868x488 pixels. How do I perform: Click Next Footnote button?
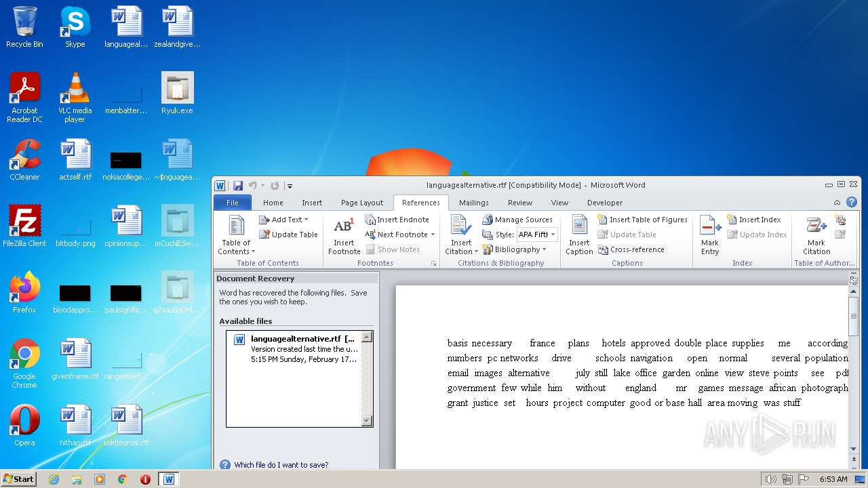click(x=397, y=235)
